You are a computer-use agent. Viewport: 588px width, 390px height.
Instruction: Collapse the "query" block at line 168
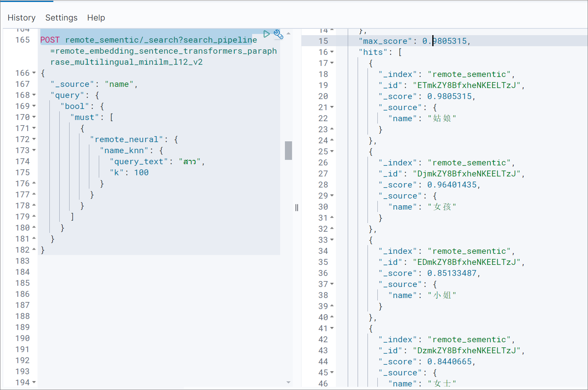34,95
